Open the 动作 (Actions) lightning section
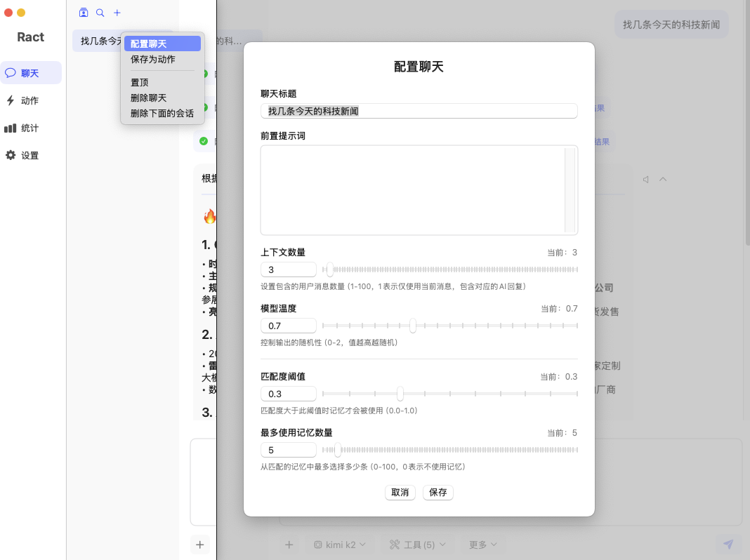Image resolution: width=750 pixels, height=560 pixels. pyautogui.click(x=31, y=100)
